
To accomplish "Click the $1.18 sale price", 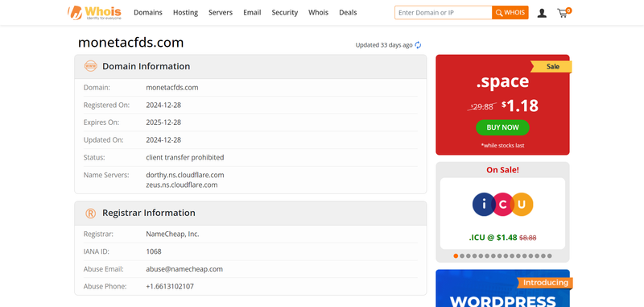I will [520, 106].
